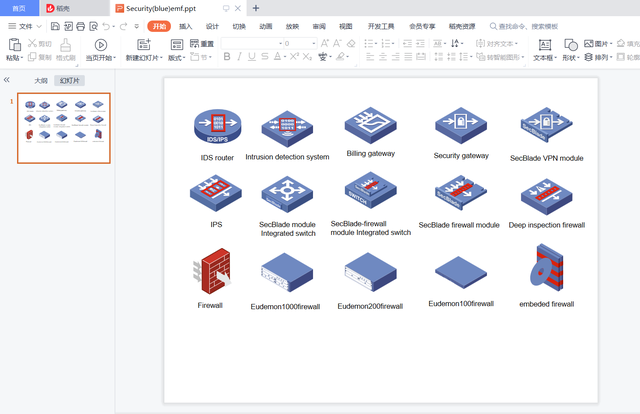Click the Cut (剪切) scissors icon
Image resolution: width=640 pixels, height=414 pixels.
[32, 43]
